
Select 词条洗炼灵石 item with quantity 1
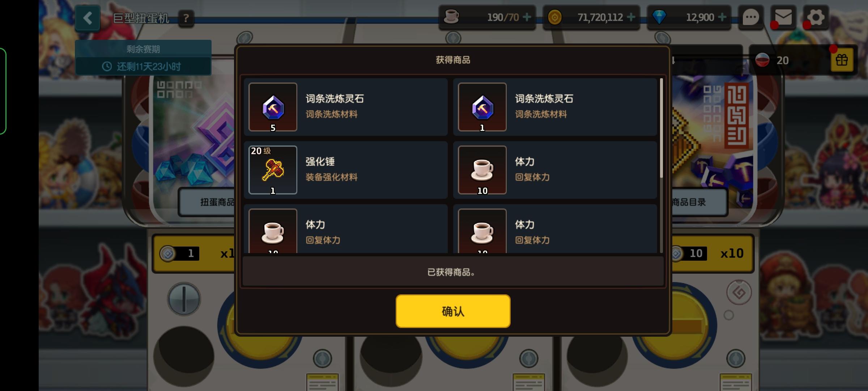[x=555, y=107]
